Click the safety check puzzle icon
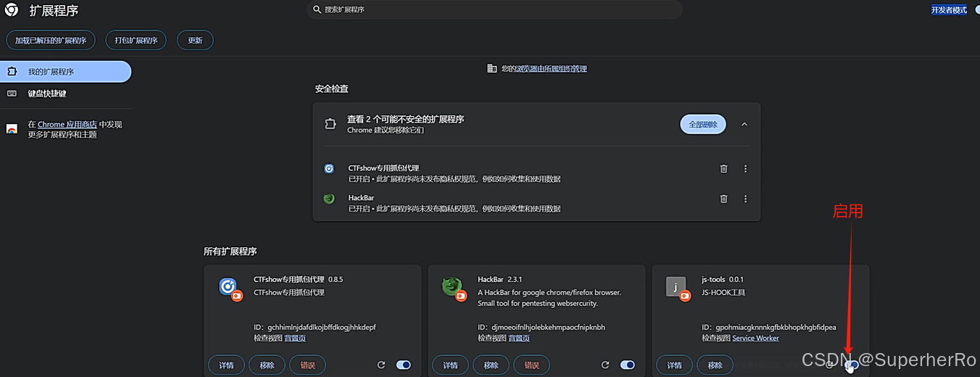Viewport: 980px width, 377px height. (x=330, y=124)
